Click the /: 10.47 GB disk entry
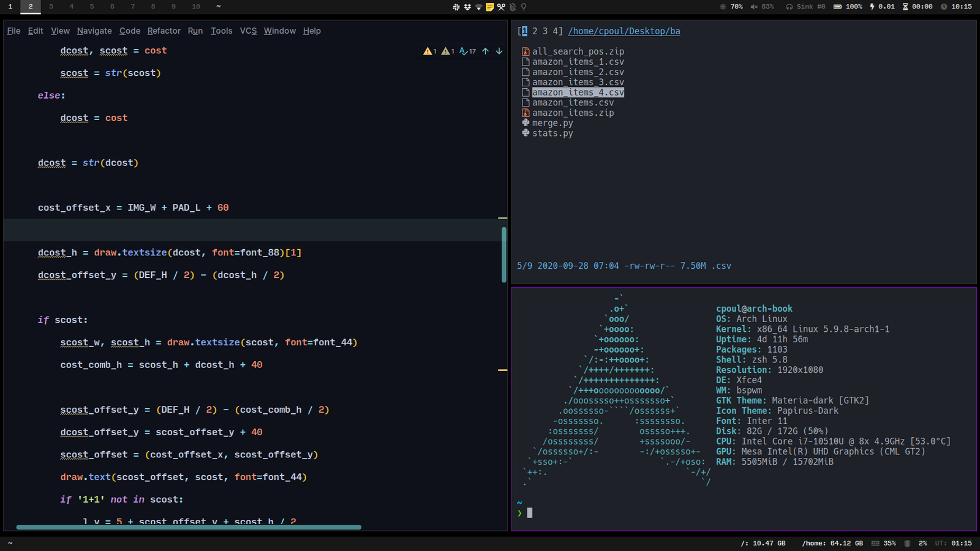The width and height of the screenshot is (980, 551). (763, 543)
